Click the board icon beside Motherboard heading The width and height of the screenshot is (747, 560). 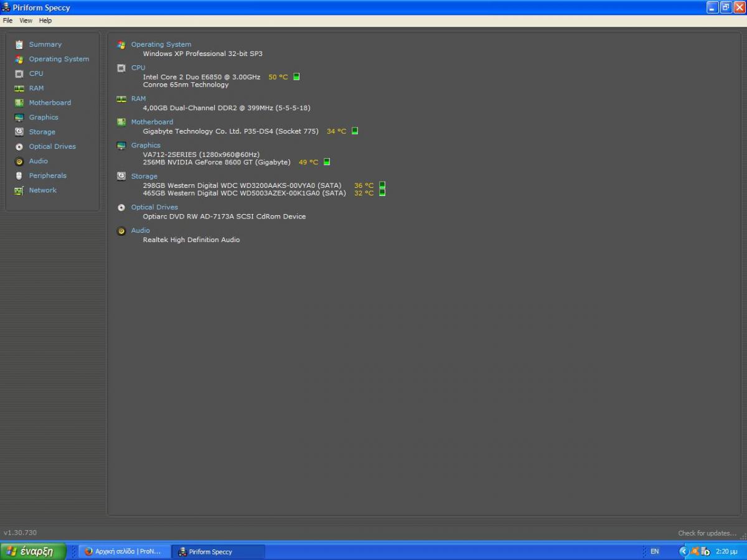click(121, 122)
